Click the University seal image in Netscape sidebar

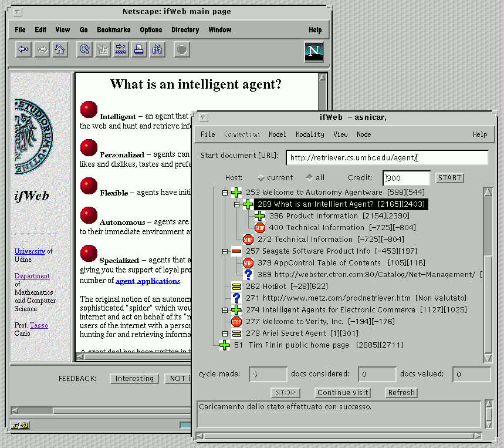pyautogui.click(x=34, y=137)
